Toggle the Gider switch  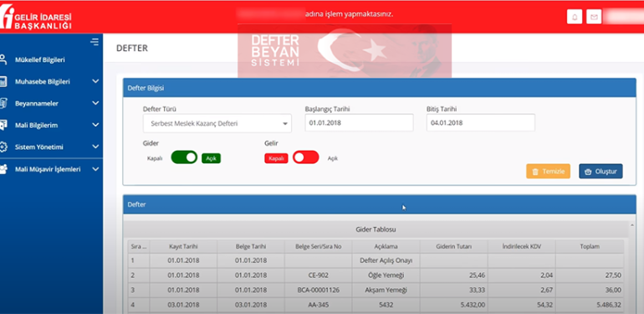click(x=184, y=157)
